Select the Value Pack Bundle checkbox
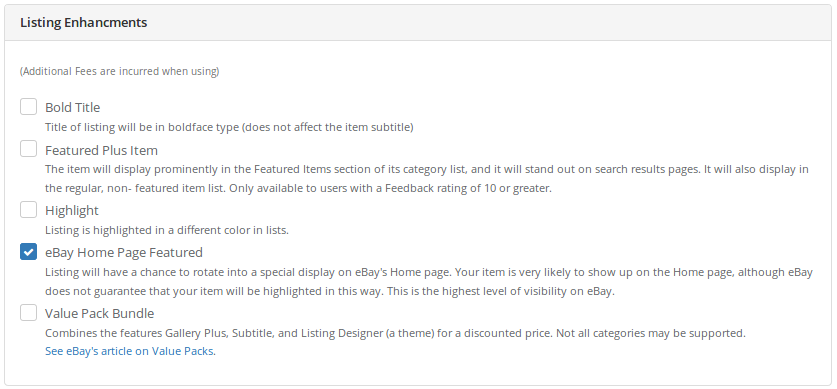 [x=29, y=312]
